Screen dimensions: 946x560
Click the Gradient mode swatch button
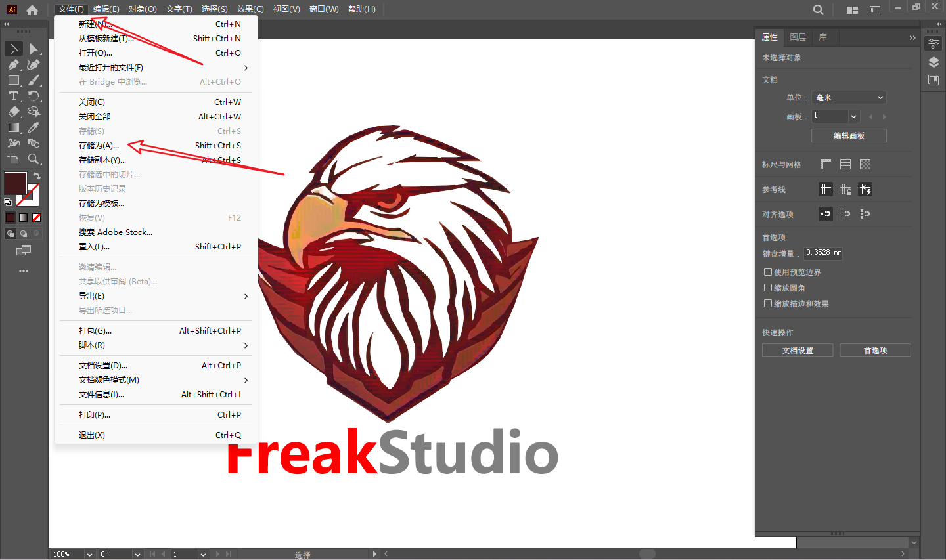[x=23, y=218]
